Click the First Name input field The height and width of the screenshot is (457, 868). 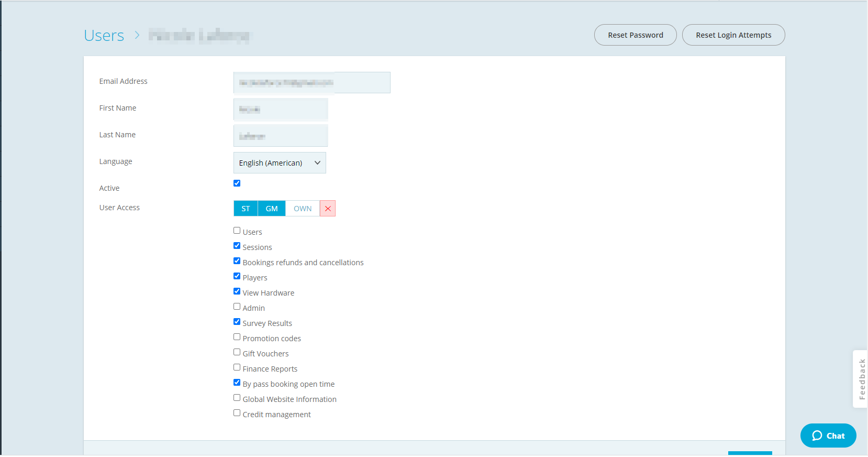click(x=281, y=109)
